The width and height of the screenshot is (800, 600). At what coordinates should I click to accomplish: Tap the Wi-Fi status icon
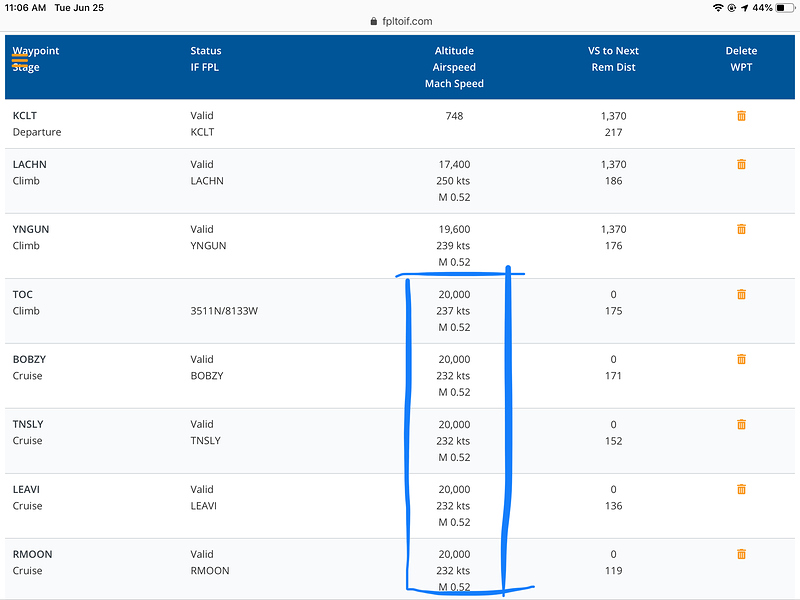point(718,8)
